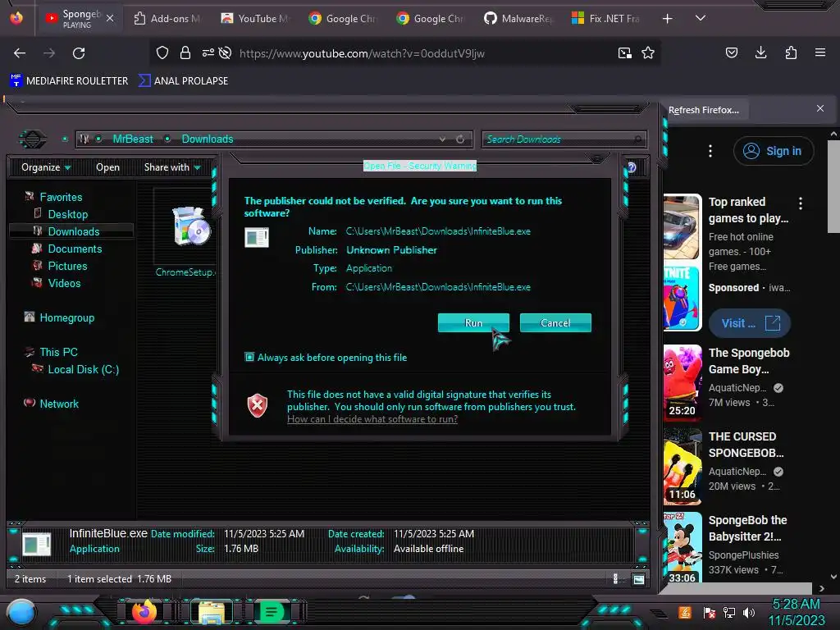The height and width of the screenshot is (630, 840).
Task: Open the Firefox hamburger menu
Action: (820, 52)
